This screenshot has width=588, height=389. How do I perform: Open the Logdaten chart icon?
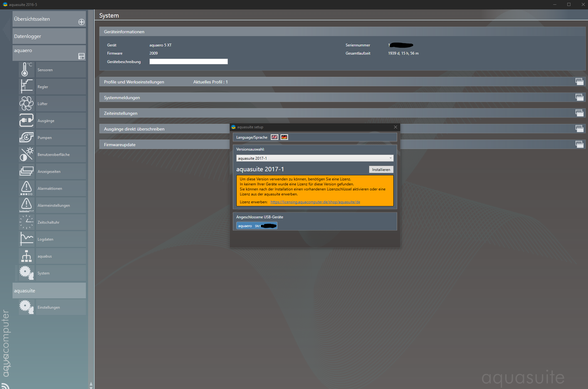pyautogui.click(x=26, y=239)
